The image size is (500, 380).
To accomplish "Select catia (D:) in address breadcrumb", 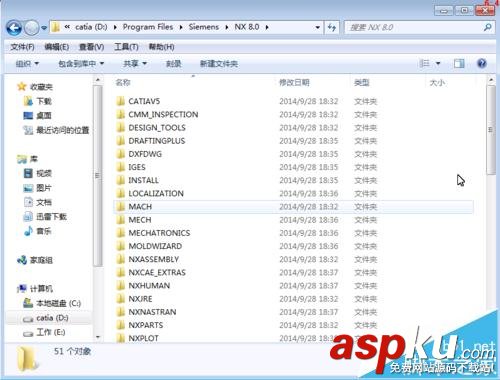I will pos(91,27).
